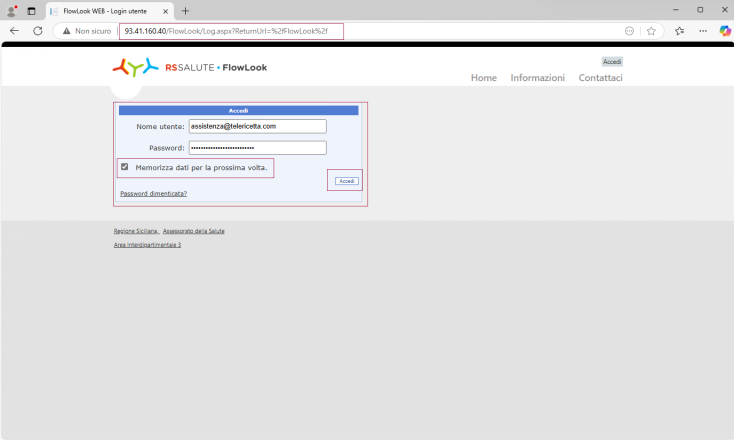Go to the Contattaci menu item
The image size is (734, 440).
point(600,78)
